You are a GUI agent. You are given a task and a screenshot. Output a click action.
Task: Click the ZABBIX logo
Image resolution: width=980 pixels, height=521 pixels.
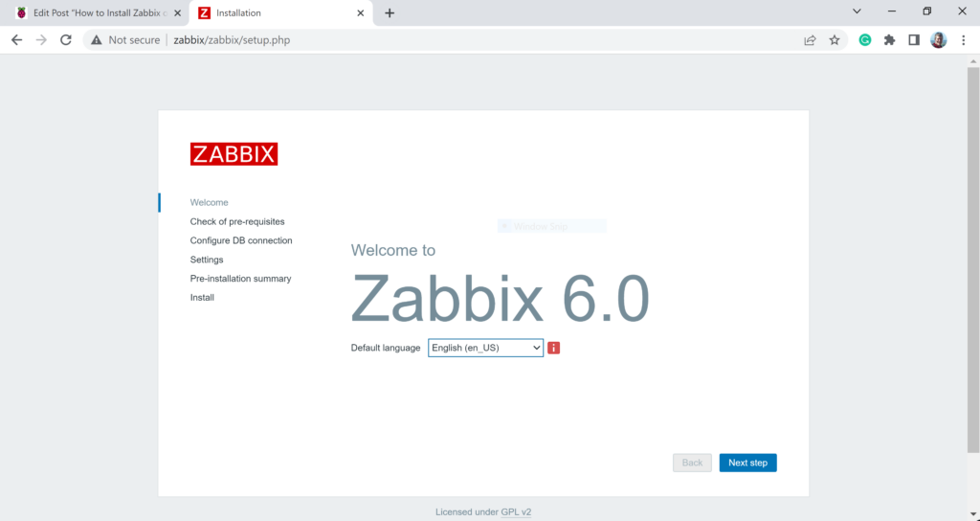(234, 154)
